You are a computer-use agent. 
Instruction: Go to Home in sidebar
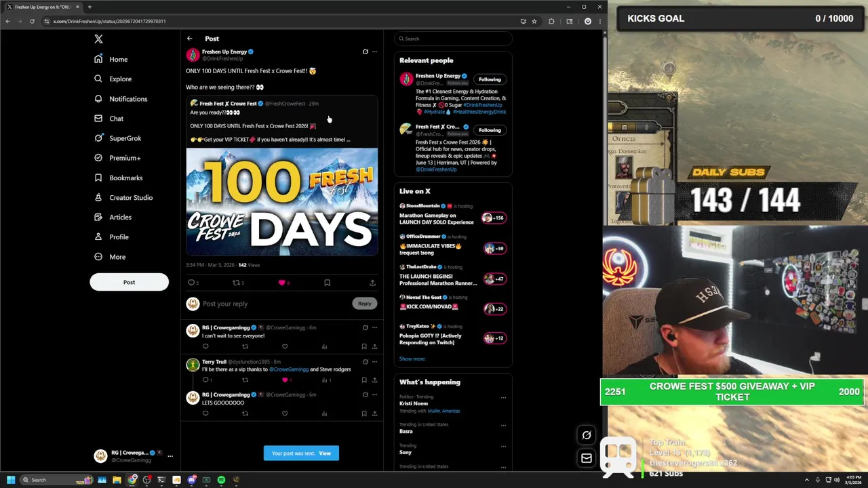tap(111, 60)
